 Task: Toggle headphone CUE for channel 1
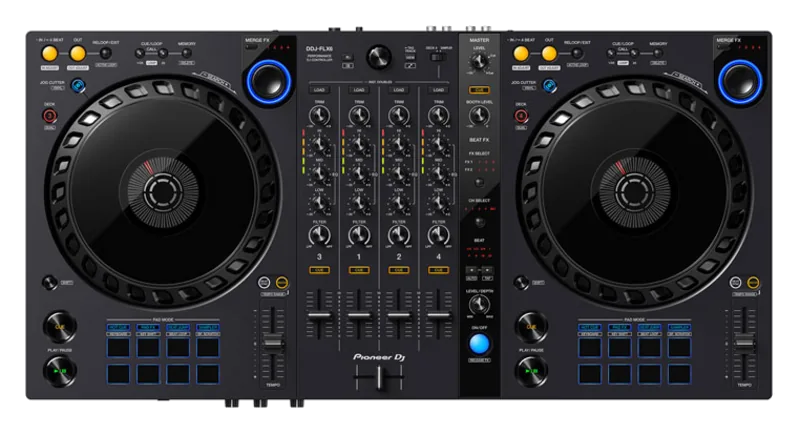click(x=359, y=270)
